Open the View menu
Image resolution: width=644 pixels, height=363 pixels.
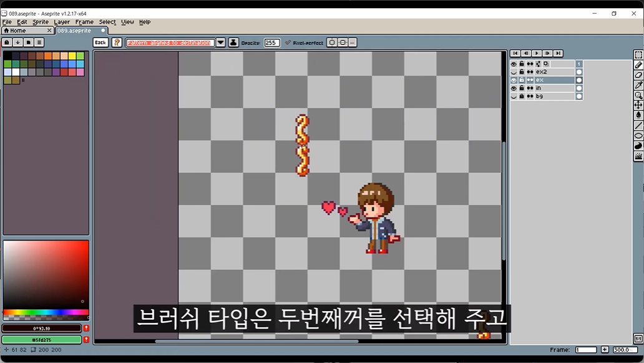pyautogui.click(x=127, y=22)
